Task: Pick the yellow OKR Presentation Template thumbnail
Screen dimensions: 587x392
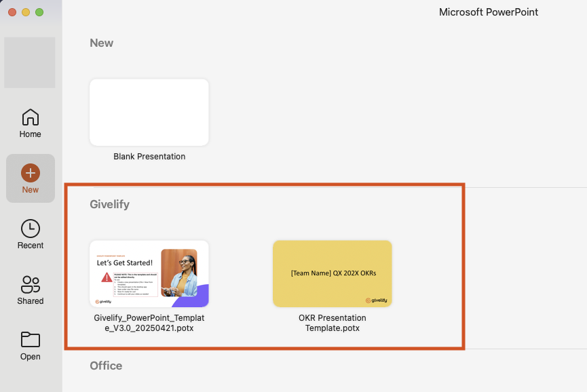Action: click(332, 273)
